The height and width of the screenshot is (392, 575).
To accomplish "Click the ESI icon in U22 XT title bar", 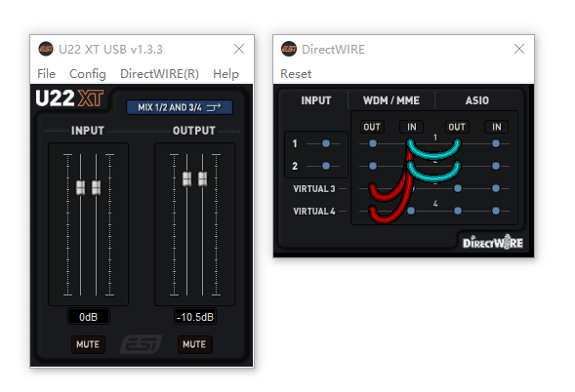I will pos(46,49).
